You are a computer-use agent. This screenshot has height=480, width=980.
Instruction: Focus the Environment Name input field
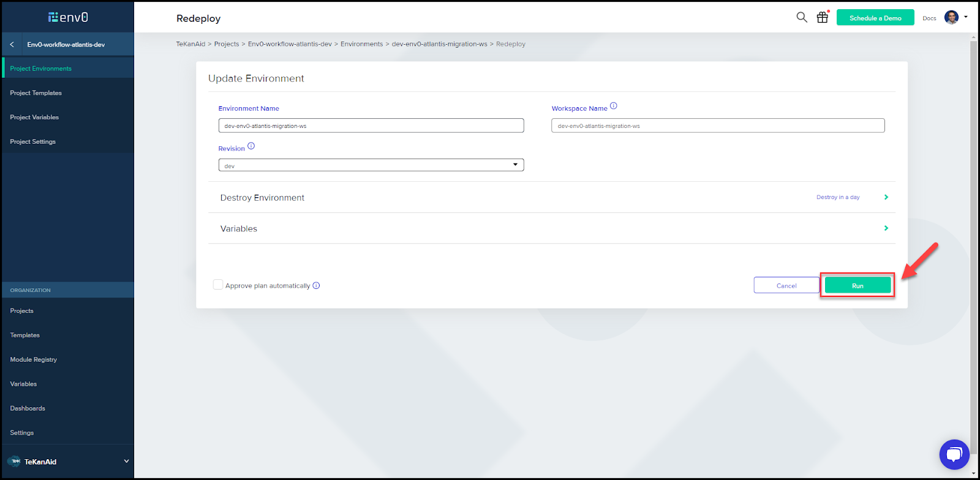[x=371, y=126]
